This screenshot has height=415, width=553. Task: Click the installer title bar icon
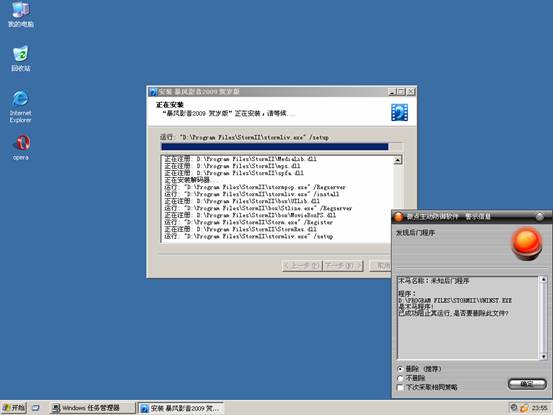153,92
